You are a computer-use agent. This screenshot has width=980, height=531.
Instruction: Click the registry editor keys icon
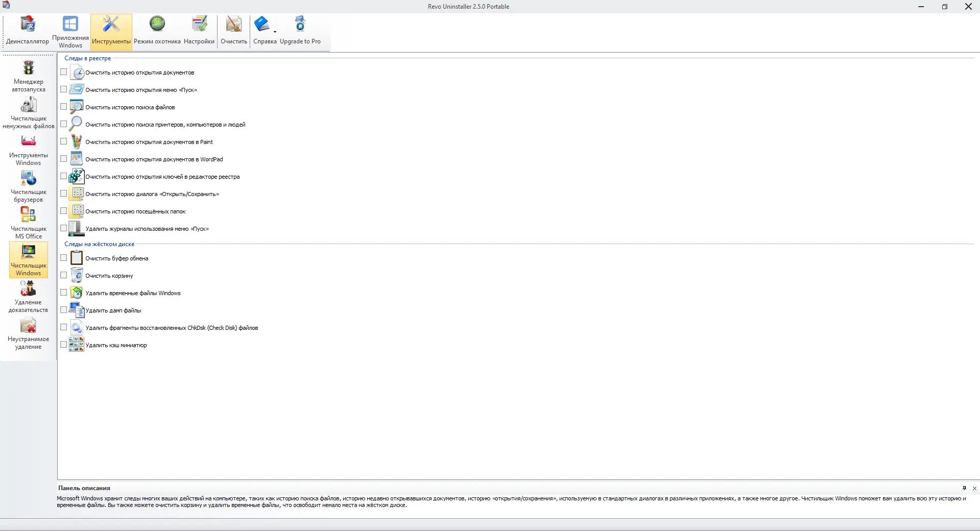click(77, 177)
